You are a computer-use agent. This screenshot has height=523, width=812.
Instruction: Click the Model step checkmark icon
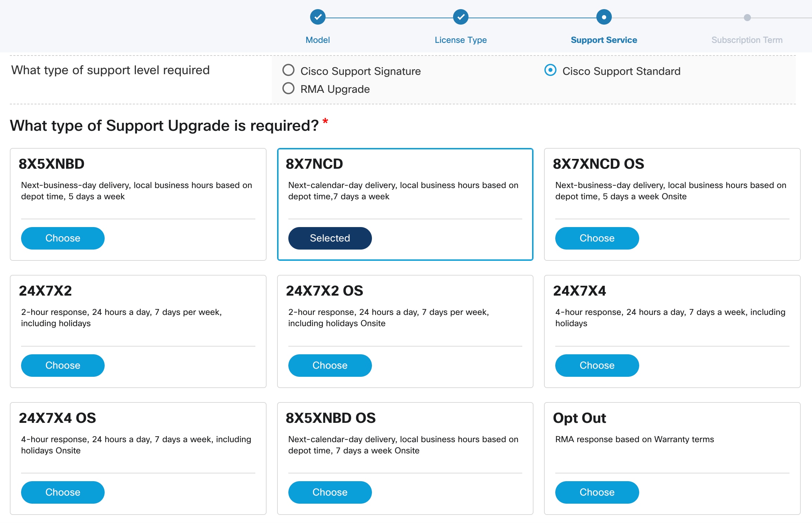tap(317, 17)
